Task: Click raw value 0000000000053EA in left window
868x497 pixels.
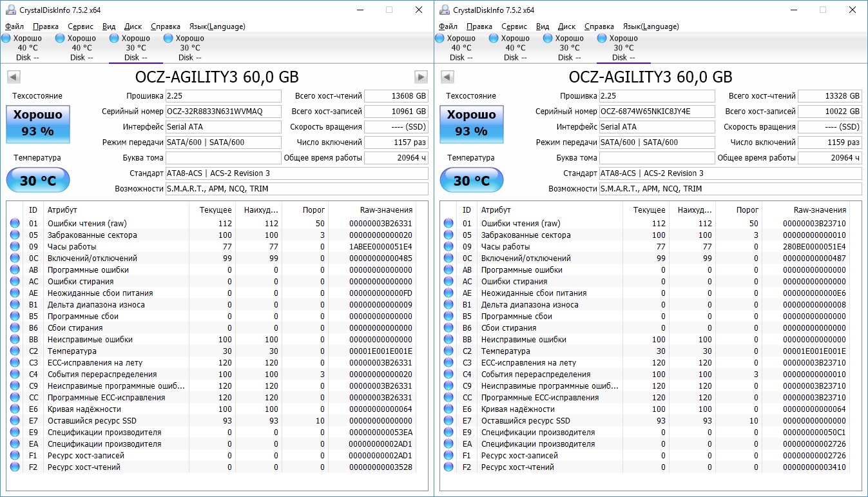Action: [380, 433]
